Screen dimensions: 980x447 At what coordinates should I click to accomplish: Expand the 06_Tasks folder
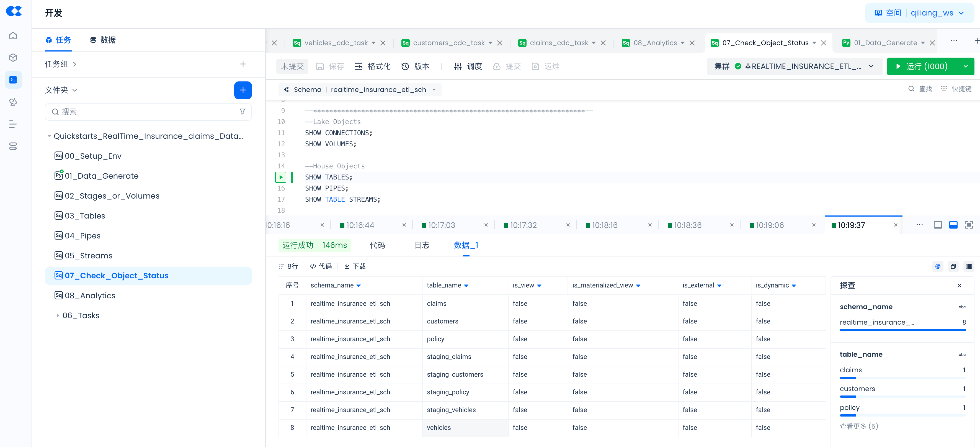tap(58, 315)
